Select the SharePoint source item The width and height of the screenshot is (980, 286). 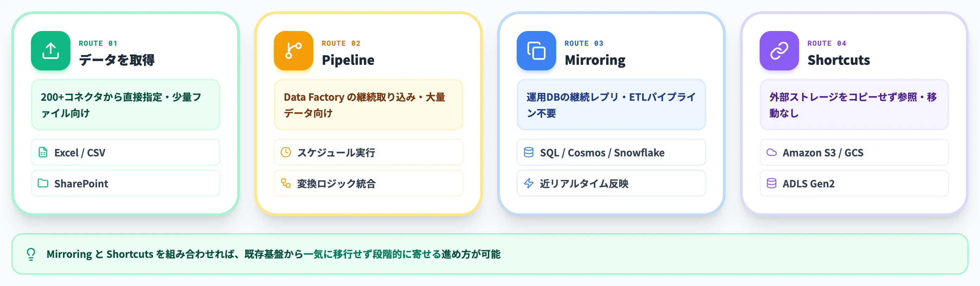(x=126, y=183)
